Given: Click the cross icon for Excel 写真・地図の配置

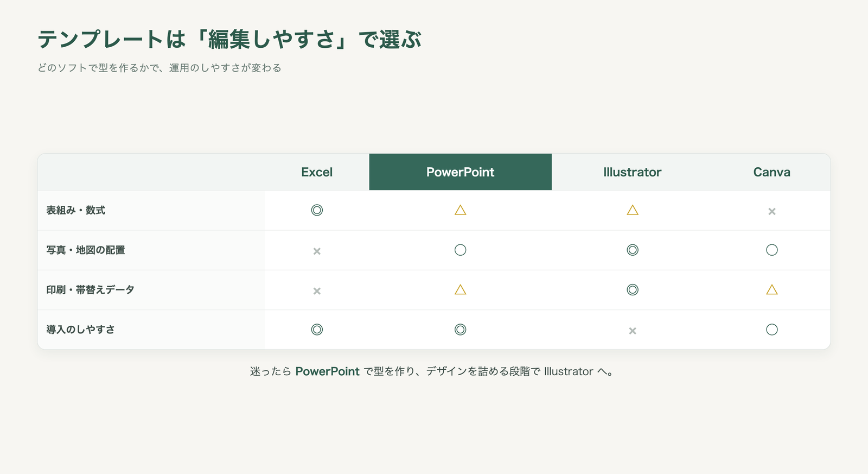Looking at the screenshot, I should pos(317,251).
